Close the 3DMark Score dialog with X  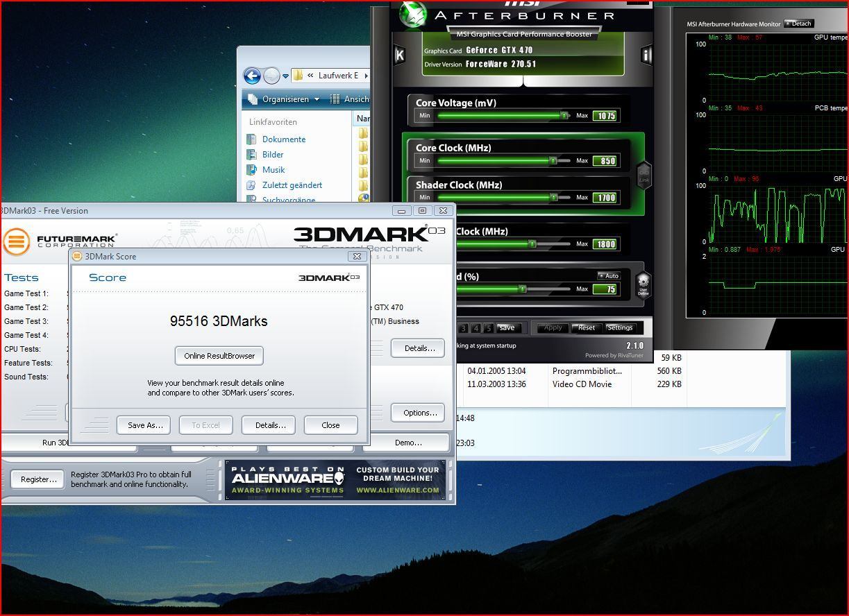coord(356,256)
